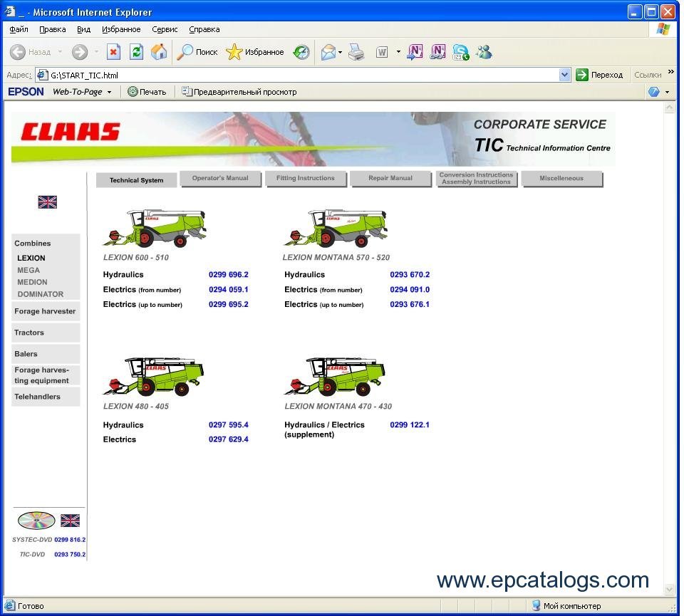This screenshot has height=616, width=684.
Task: Open the Forward button history dropdown arrow
Action: click(96, 52)
